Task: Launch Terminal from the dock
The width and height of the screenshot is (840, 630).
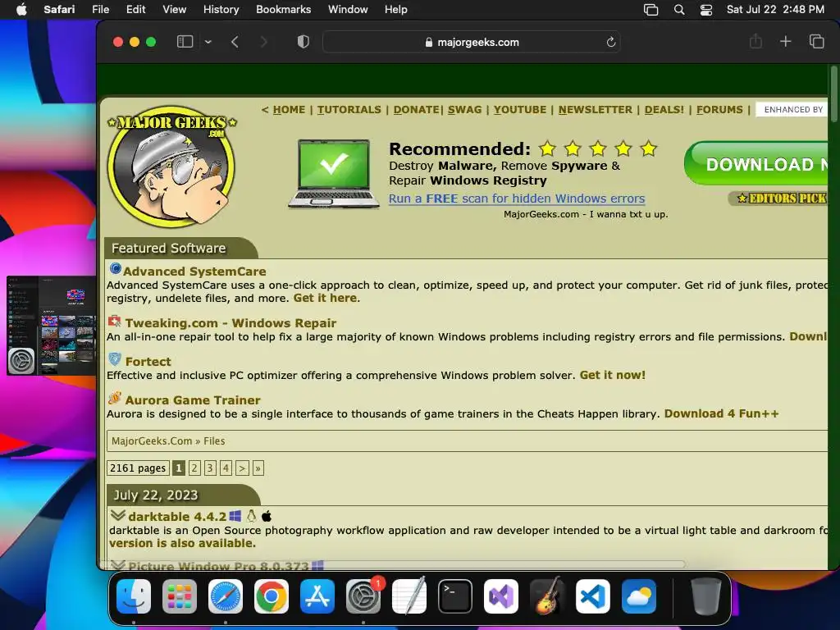Action: [454, 596]
